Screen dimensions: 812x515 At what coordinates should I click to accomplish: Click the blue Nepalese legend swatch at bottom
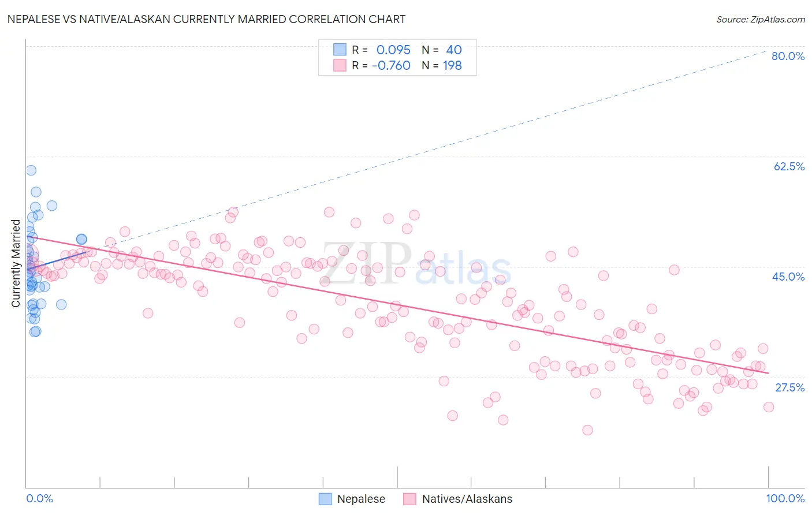[325, 499]
